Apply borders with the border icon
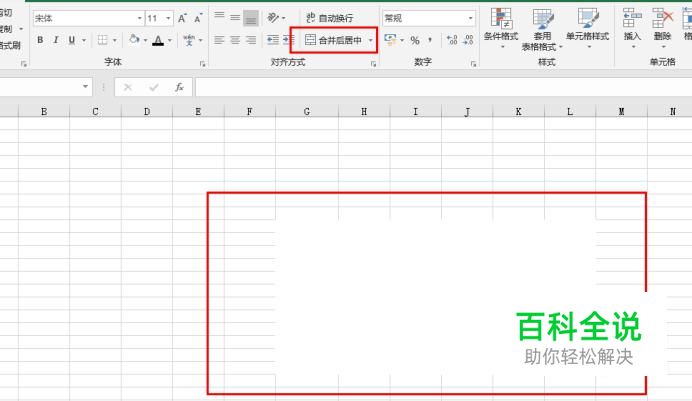 tap(103, 40)
